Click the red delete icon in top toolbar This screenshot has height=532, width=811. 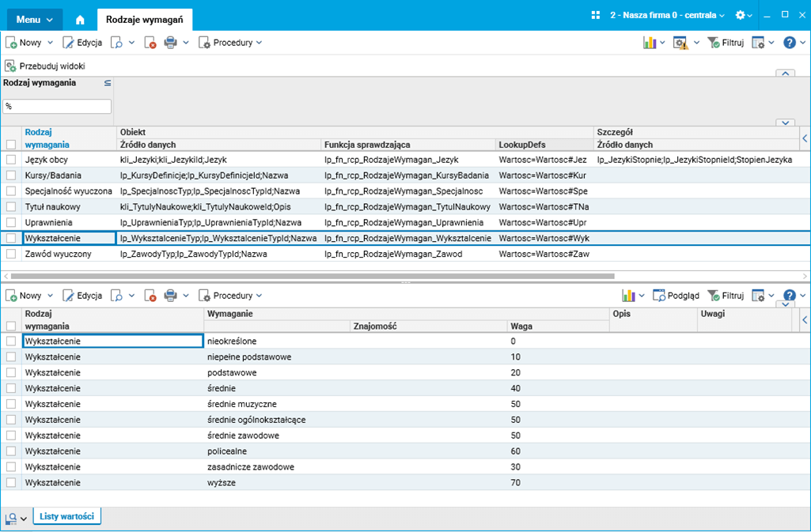pos(150,43)
